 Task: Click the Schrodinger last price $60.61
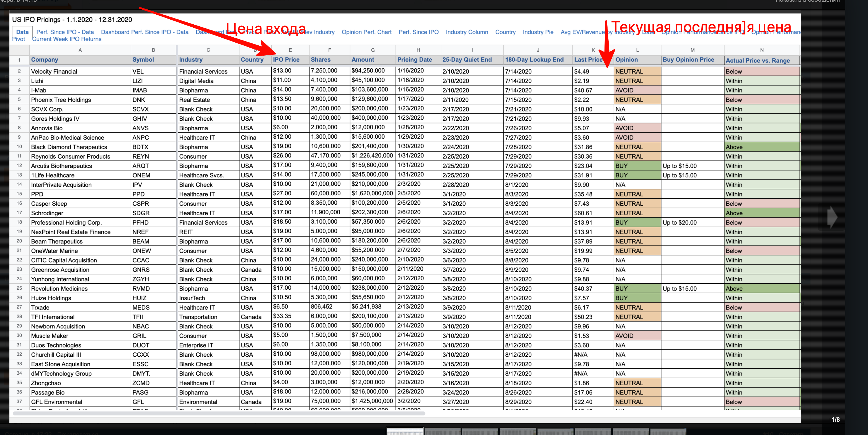pos(593,213)
